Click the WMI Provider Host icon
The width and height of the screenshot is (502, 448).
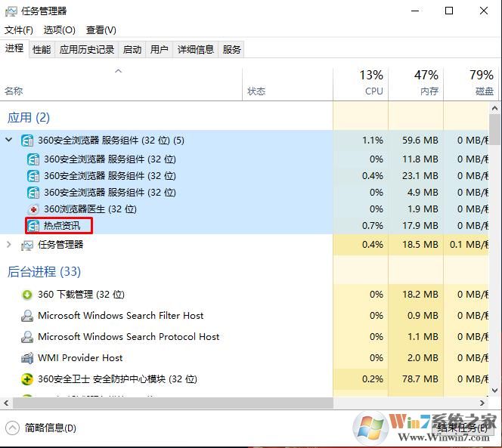tap(27, 358)
